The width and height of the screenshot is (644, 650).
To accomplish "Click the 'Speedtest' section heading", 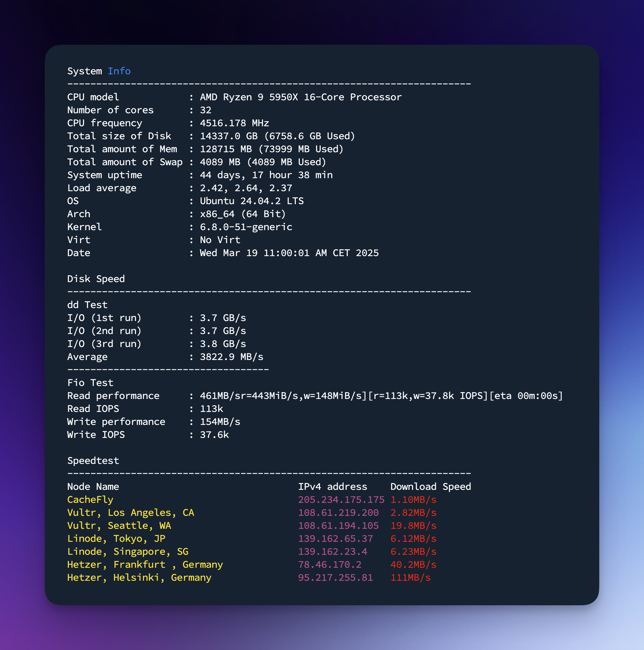I will [93, 461].
